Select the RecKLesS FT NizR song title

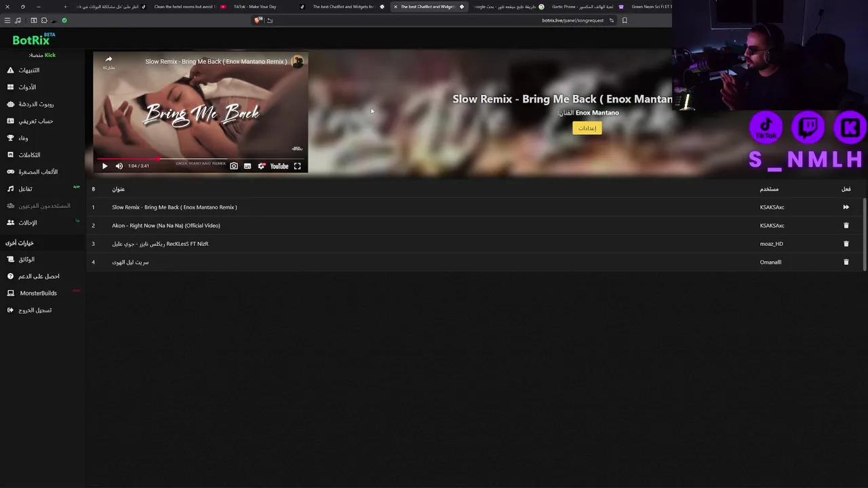click(160, 244)
